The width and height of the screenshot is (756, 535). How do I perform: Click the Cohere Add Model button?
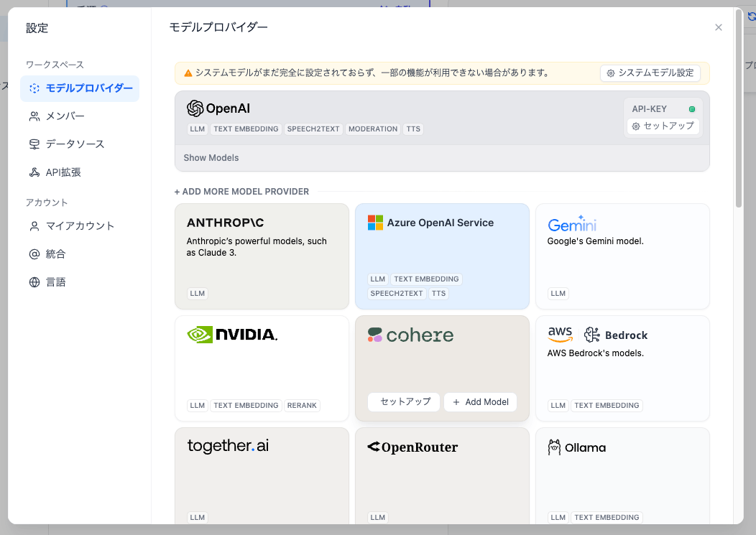point(480,402)
